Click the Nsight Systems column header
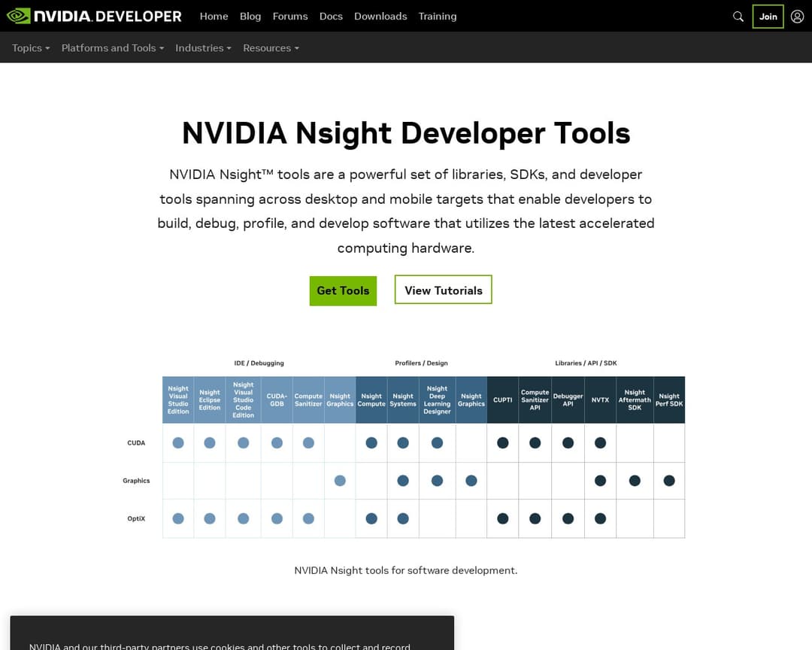The image size is (812, 650). point(403,399)
